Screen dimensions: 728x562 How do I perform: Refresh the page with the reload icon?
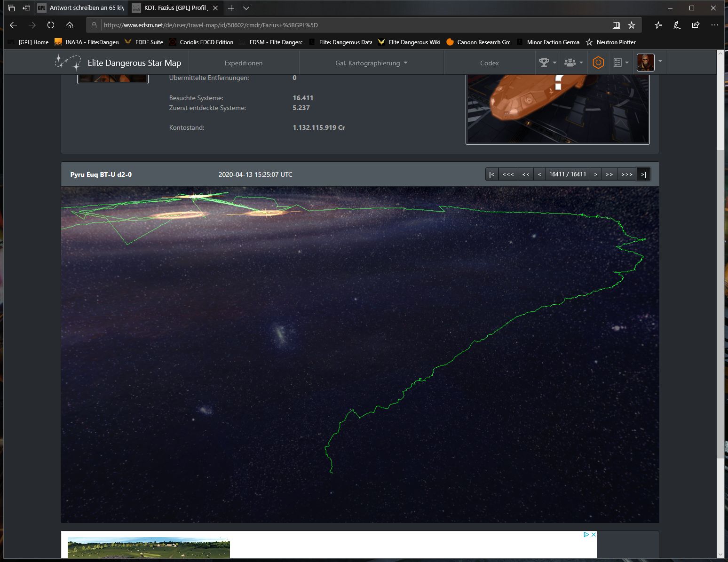click(x=51, y=25)
